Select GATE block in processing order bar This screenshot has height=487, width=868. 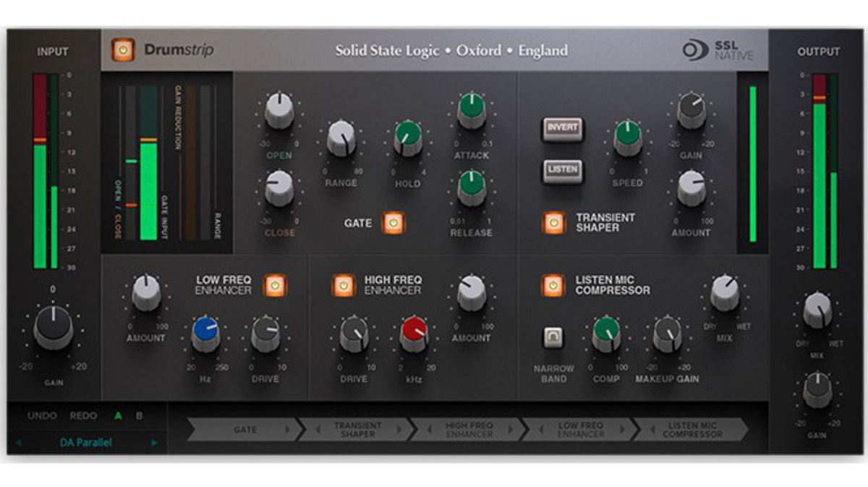pos(244,430)
